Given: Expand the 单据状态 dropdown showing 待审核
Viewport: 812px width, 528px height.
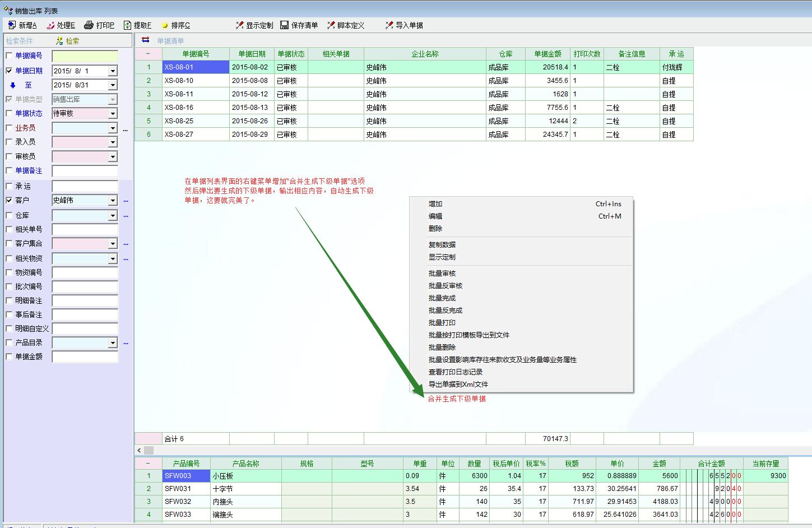Looking at the screenshot, I should [113, 114].
